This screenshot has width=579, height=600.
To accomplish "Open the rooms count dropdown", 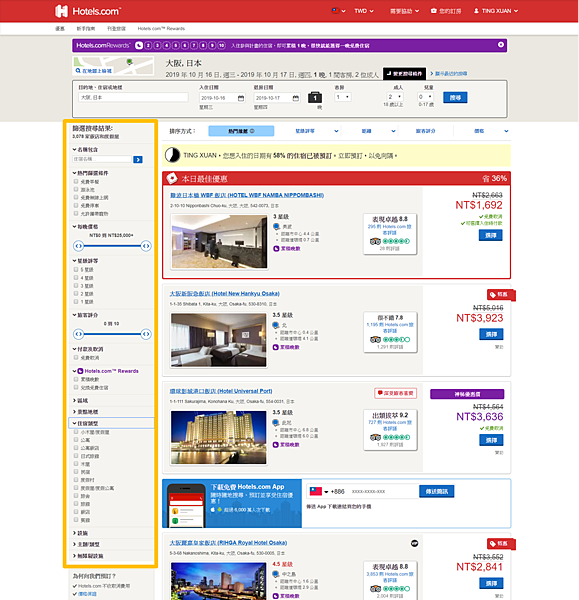I will (343, 97).
